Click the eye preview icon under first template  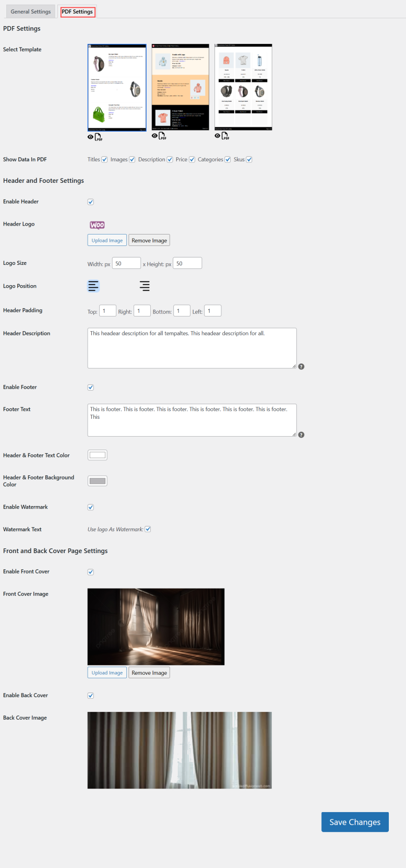pyautogui.click(x=91, y=137)
